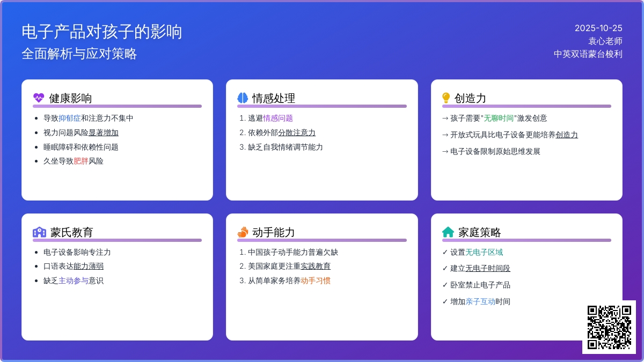Click the main title 电子产品对孩子的影响

[x=102, y=32]
